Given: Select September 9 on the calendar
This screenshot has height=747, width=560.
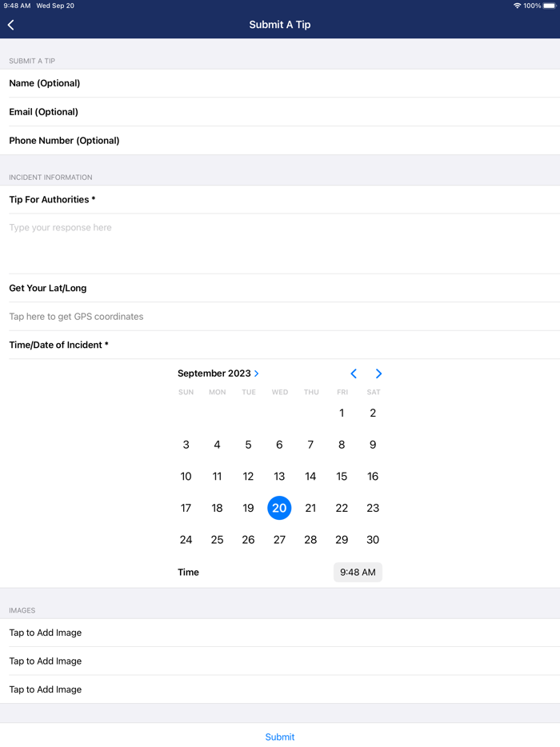Looking at the screenshot, I should [373, 445].
